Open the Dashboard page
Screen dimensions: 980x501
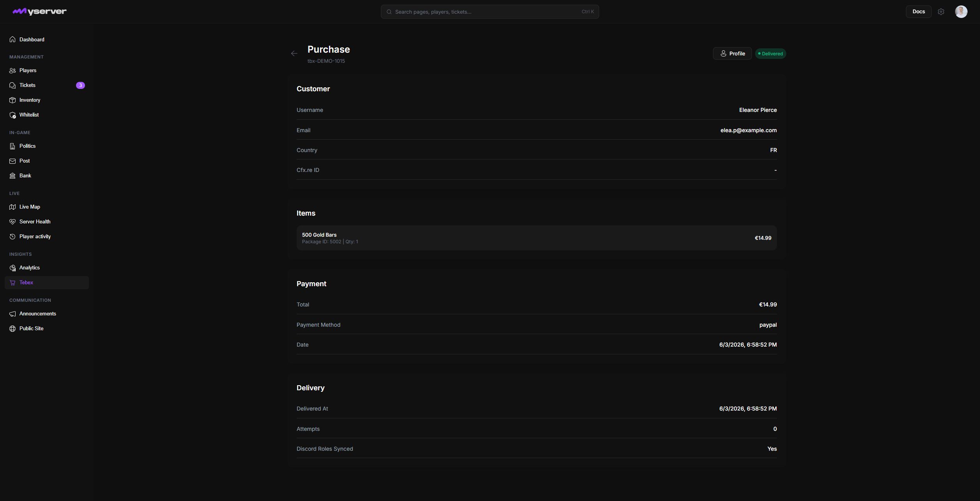point(47,39)
